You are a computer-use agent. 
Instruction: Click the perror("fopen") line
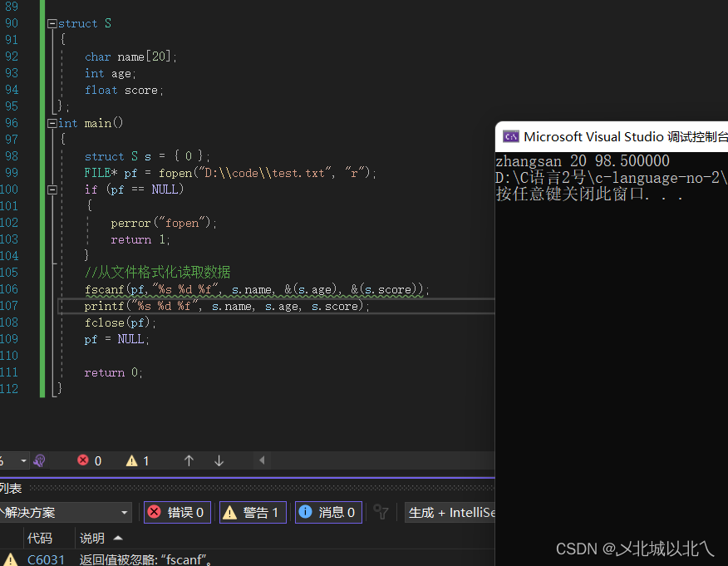tap(164, 224)
